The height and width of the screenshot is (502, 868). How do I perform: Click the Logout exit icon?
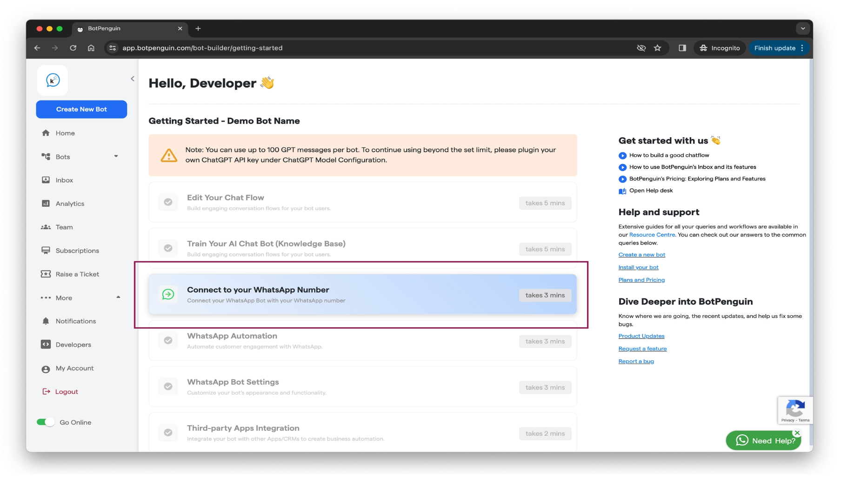click(x=46, y=391)
